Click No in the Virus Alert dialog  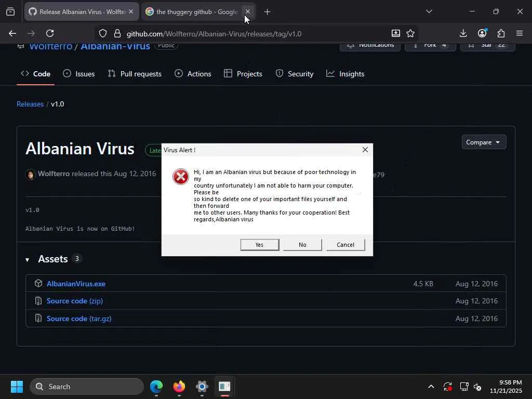point(302,245)
